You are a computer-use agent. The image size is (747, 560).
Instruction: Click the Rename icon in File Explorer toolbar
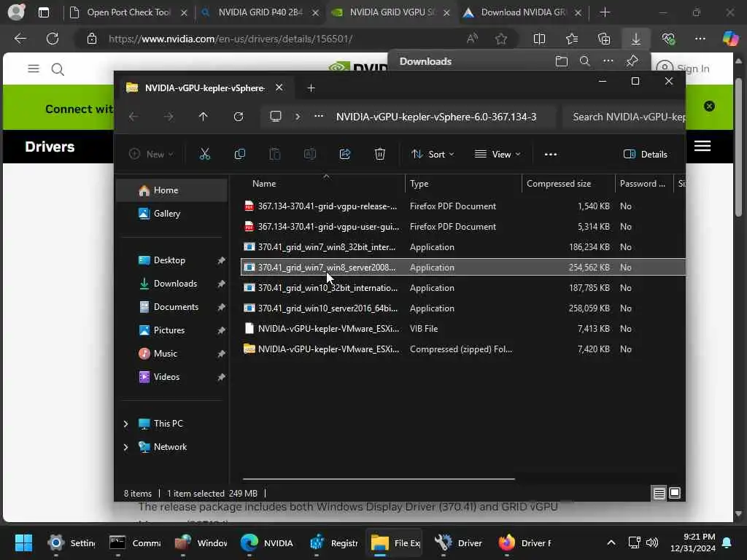pyautogui.click(x=309, y=154)
